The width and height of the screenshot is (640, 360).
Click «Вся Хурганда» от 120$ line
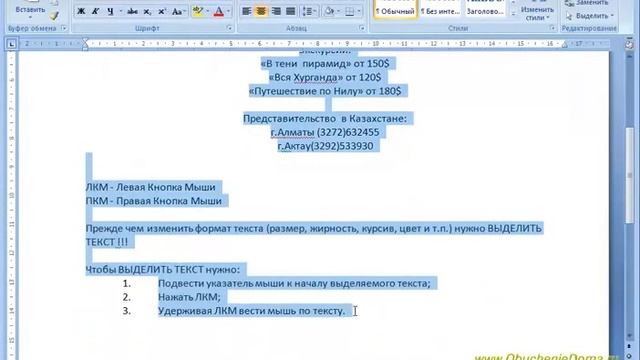pos(324,77)
